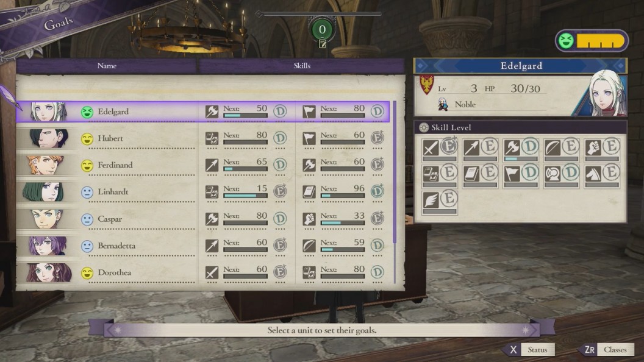
Task: Click Edelgard's green motivation face
Action: [87, 112]
